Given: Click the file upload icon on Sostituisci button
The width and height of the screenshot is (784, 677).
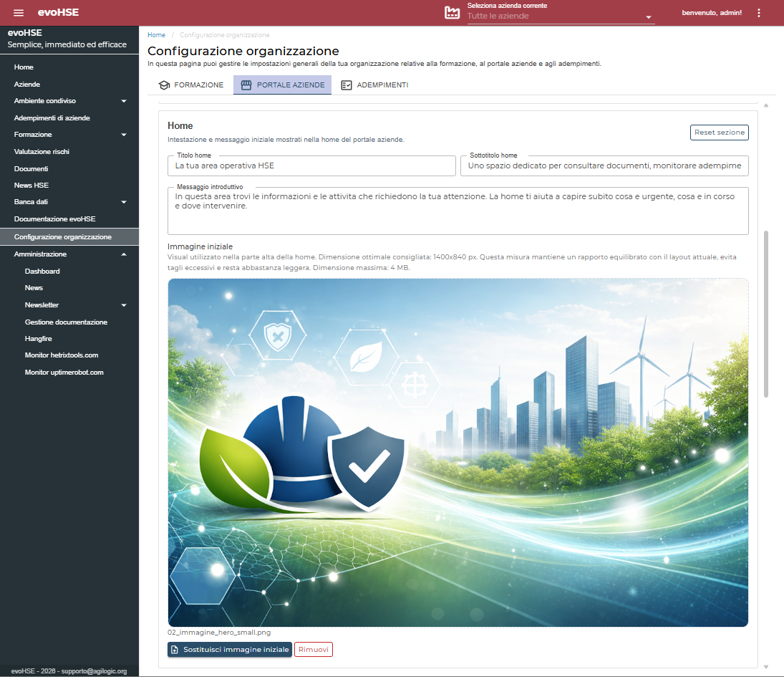Looking at the screenshot, I should click(175, 650).
